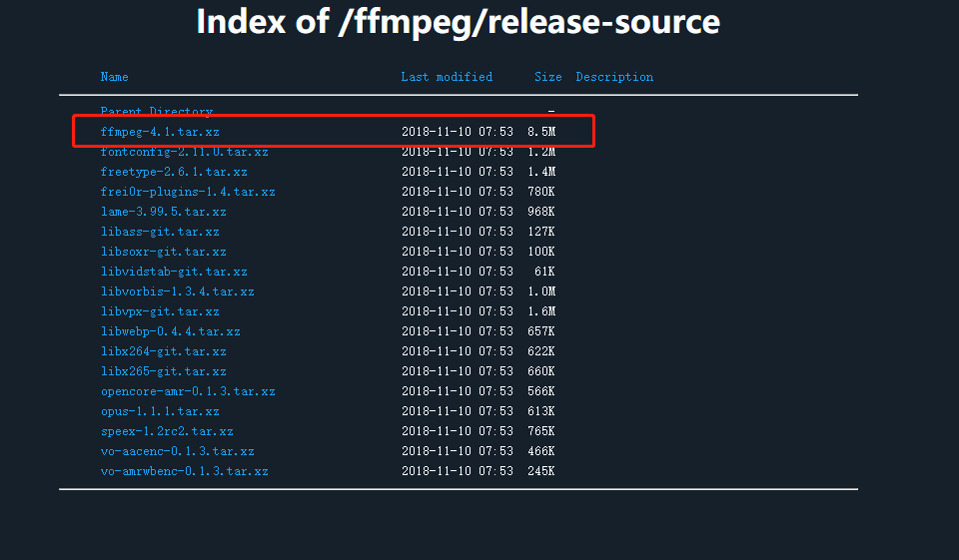Select libsoxr-git.tar.xz link
This screenshot has height=560, width=959.
click(x=163, y=252)
